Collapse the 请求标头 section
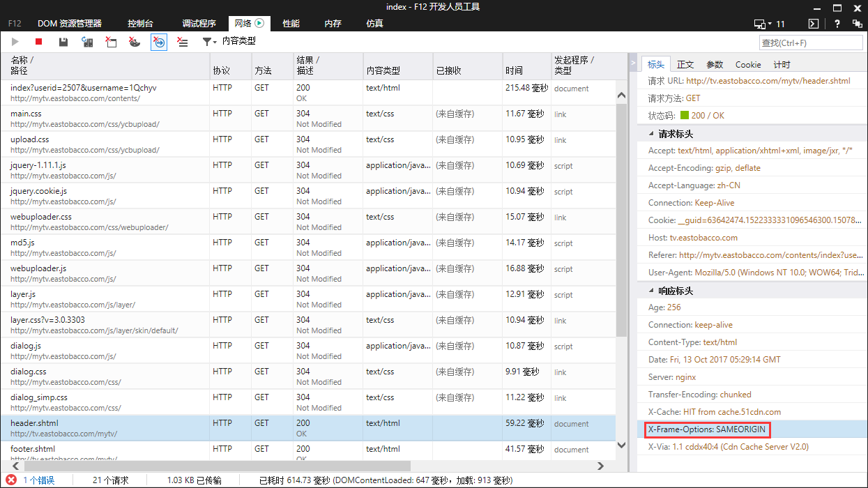This screenshot has height=488, width=868. click(x=652, y=134)
